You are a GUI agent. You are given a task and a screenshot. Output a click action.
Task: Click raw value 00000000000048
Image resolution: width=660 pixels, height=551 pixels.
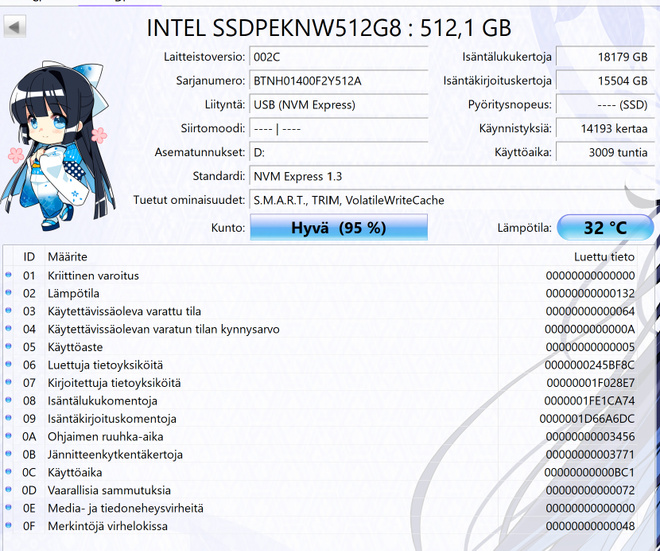(x=590, y=526)
